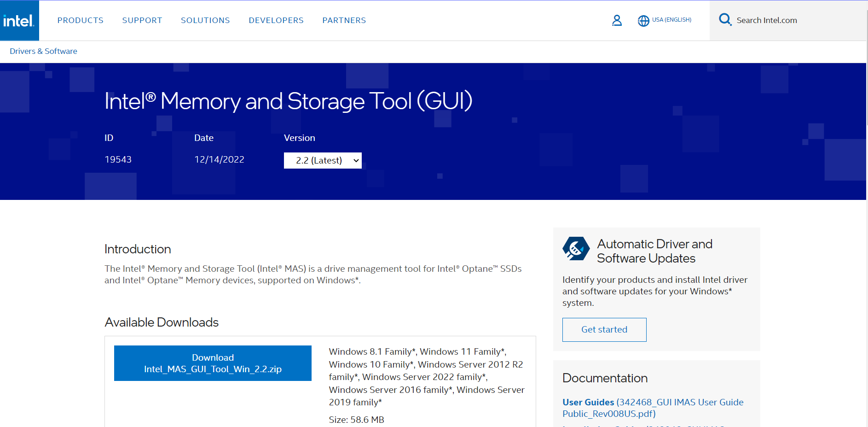
Task: Open the Version 2.2 (Latest) dropdown
Action: [x=323, y=160]
